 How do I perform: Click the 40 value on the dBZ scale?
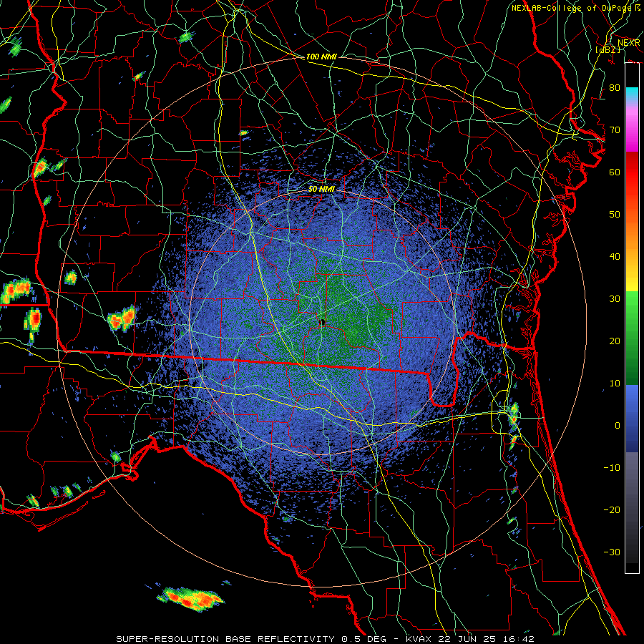[x=615, y=257]
